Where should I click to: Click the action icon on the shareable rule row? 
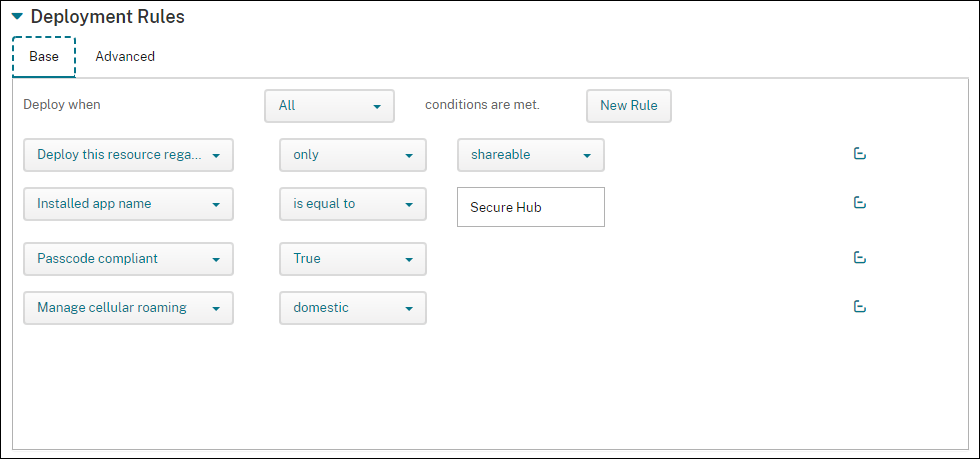coord(858,154)
